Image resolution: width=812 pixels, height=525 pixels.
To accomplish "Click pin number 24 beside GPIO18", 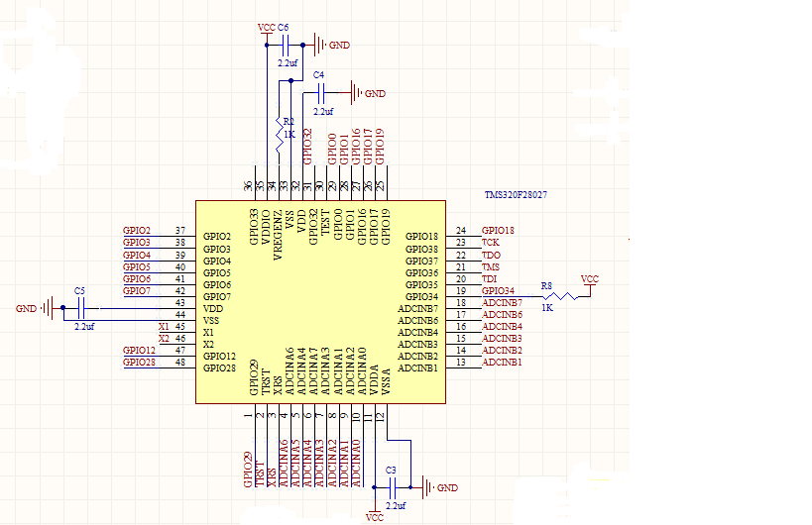I will point(461,231).
